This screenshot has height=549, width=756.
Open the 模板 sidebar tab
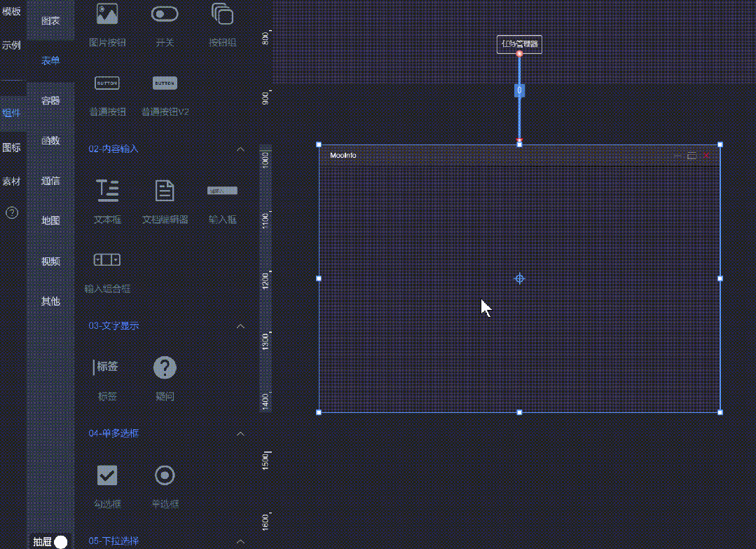click(12, 11)
